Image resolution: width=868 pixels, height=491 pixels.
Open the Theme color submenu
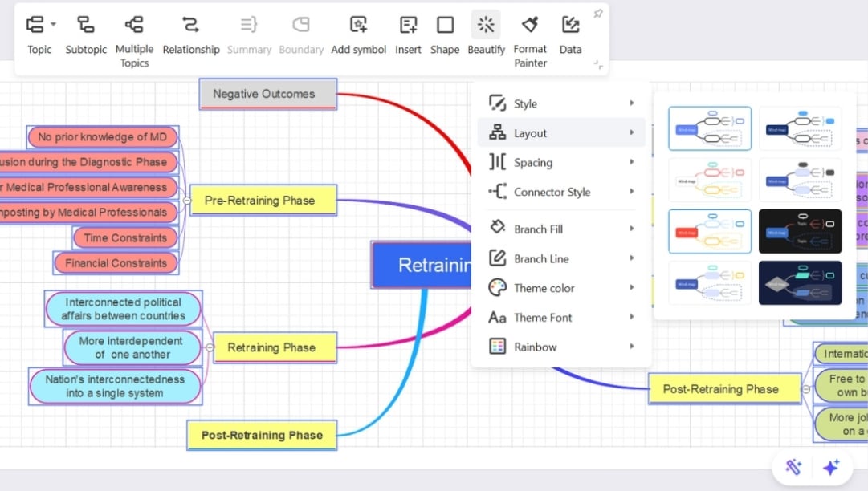[x=561, y=287]
